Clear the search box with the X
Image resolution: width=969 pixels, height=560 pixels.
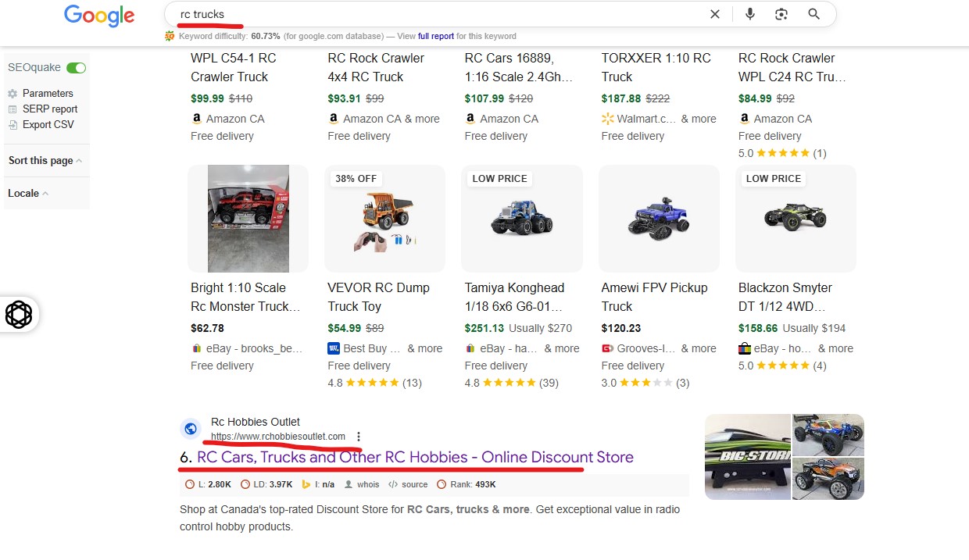click(x=715, y=14)
